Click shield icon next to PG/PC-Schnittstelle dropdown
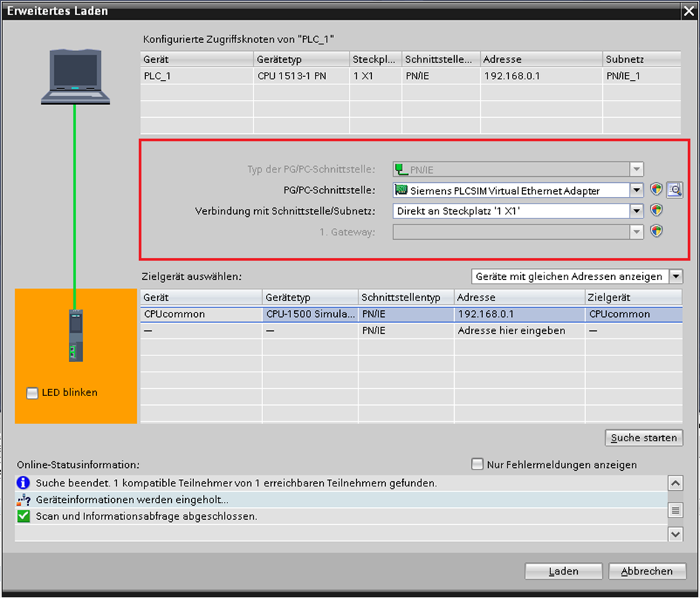The width and height of the screenshot is (700, 599). [656, 190]
